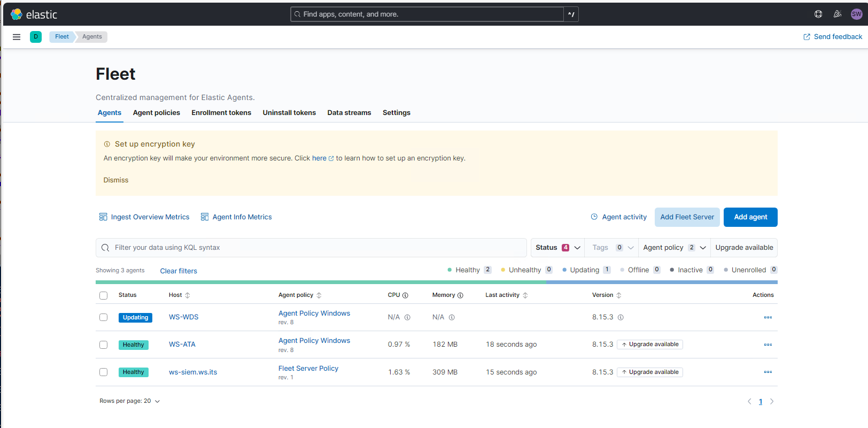
Task: Click the info icon beside WS-WDS Memory N/A
Action: pyautogui.click(x=452, y=317)
